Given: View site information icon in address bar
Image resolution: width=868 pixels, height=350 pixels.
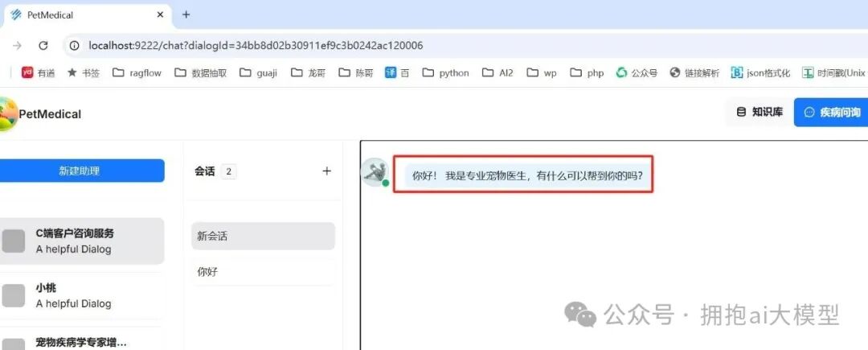Looking at the screenshot, I should [x=74, y=45].
